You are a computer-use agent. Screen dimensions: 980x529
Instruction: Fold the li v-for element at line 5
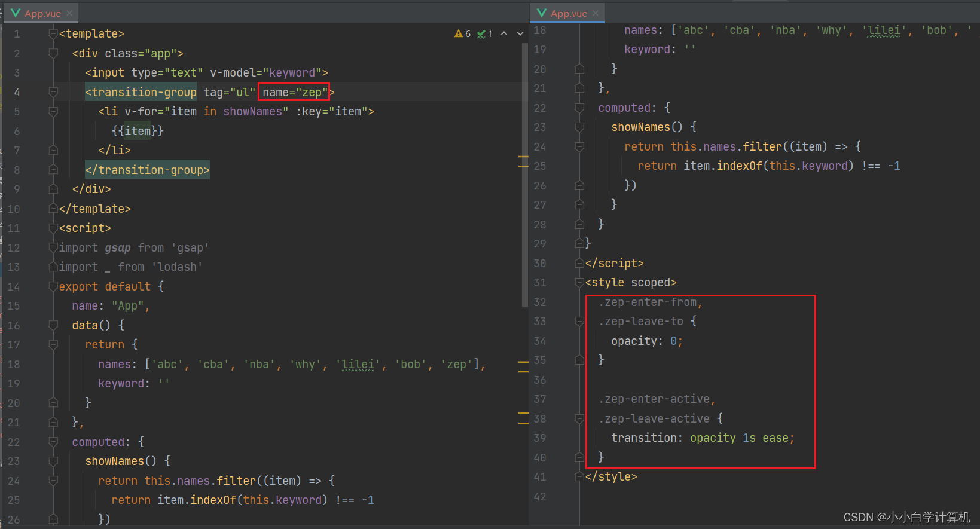point(53,112)
